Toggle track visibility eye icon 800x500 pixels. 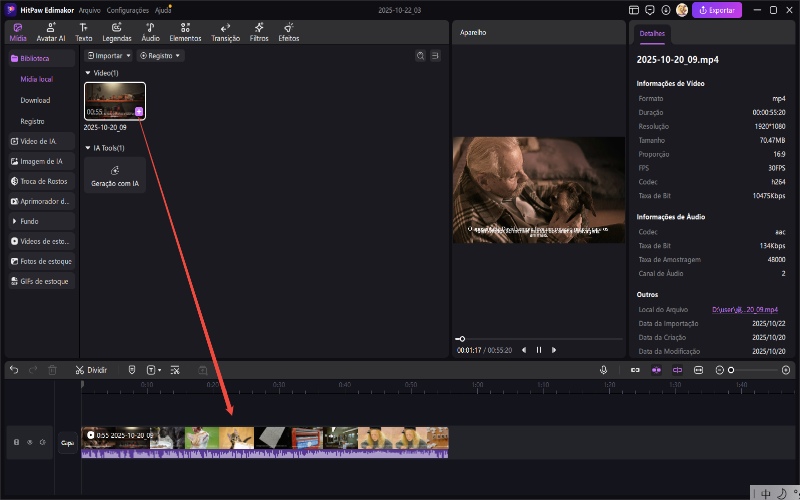[29, 442]
